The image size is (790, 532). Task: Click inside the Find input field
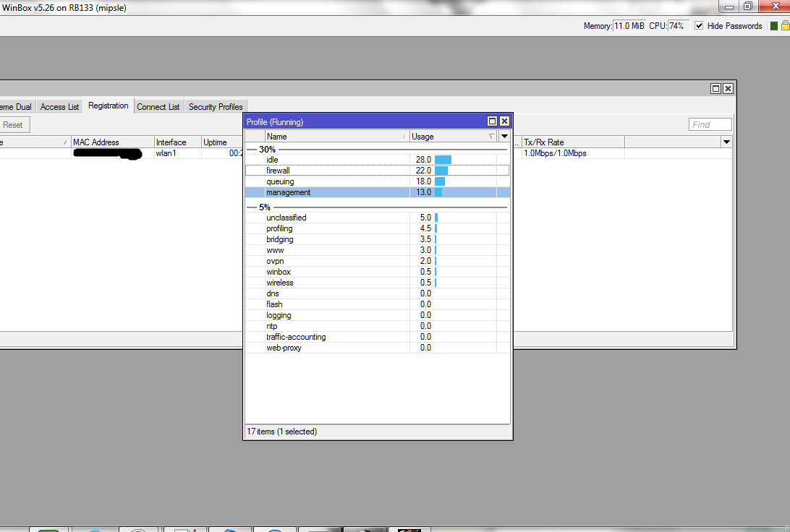click(709, 124)
